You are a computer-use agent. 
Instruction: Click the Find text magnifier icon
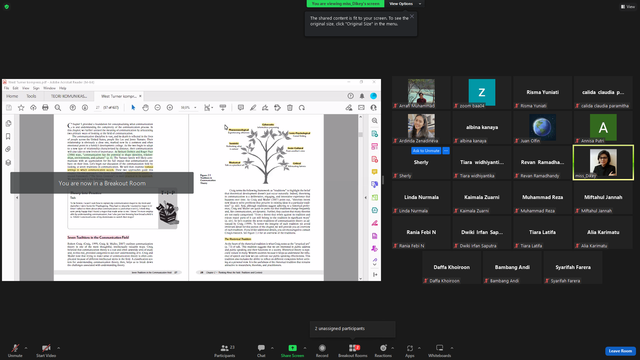tap(58, 108)
